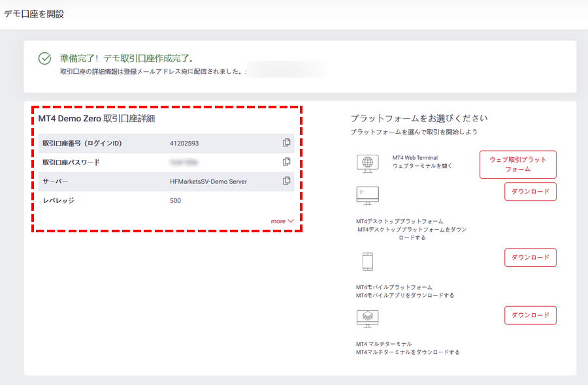Image resolution: width=588 pixels, height=385 pixels.
Task: Click the 取引口座番号（ログインID）label
Action: coord(82,144)
